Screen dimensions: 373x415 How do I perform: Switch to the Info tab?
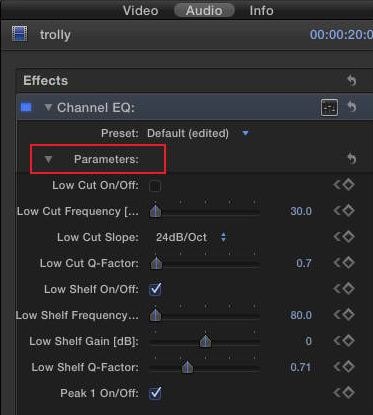262,11
